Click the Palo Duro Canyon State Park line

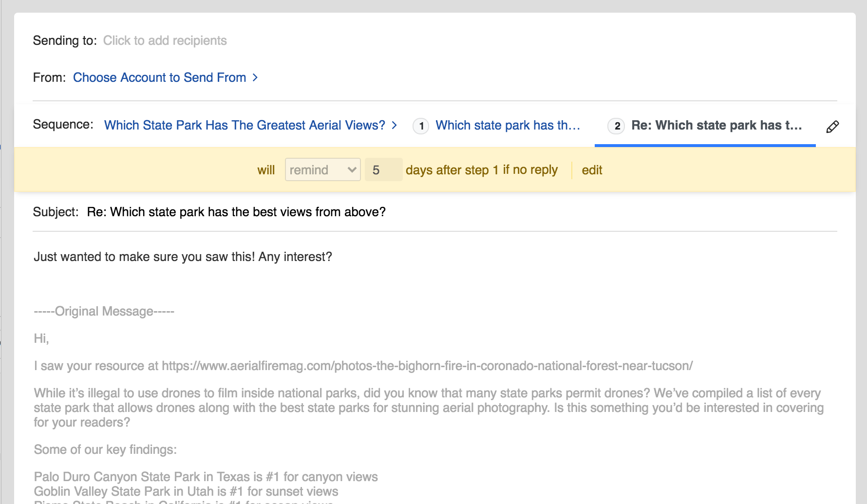[x=206, y=477]
